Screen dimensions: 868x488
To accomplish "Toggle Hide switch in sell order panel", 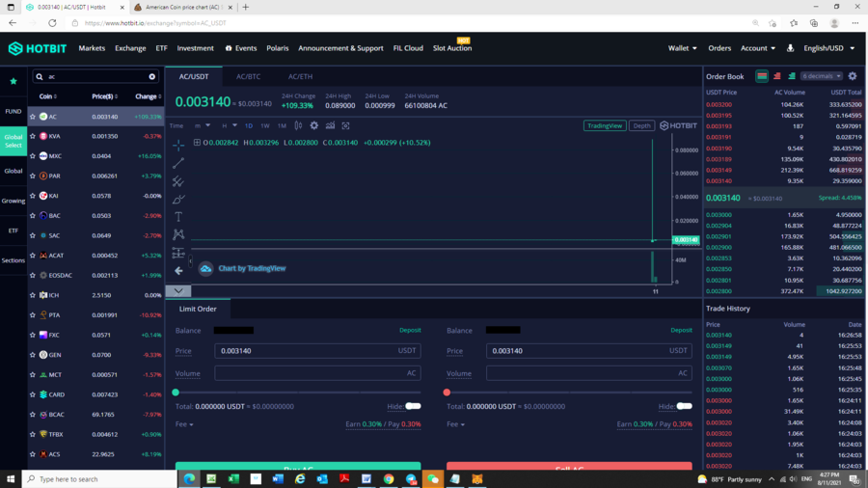I will [684, 406].
